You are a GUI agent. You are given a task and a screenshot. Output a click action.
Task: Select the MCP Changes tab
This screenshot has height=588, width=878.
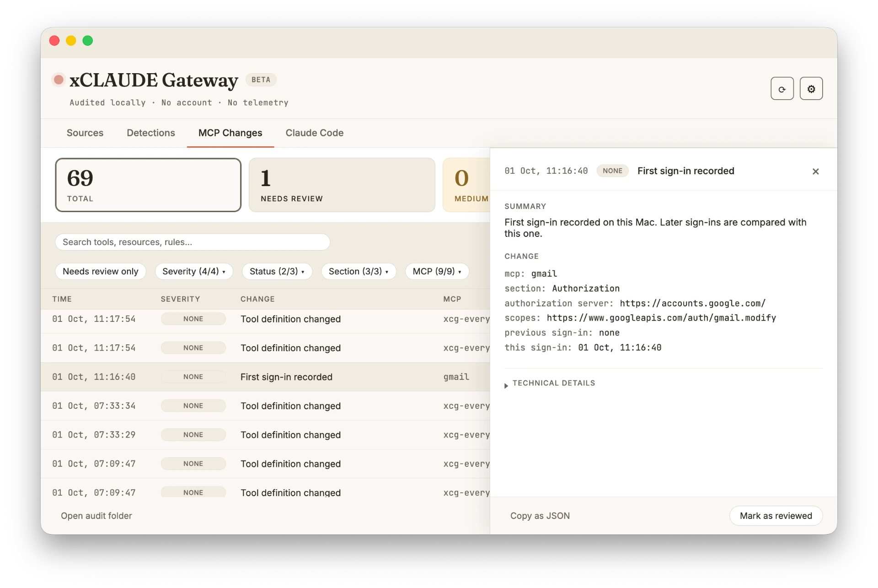coord(230,133)
